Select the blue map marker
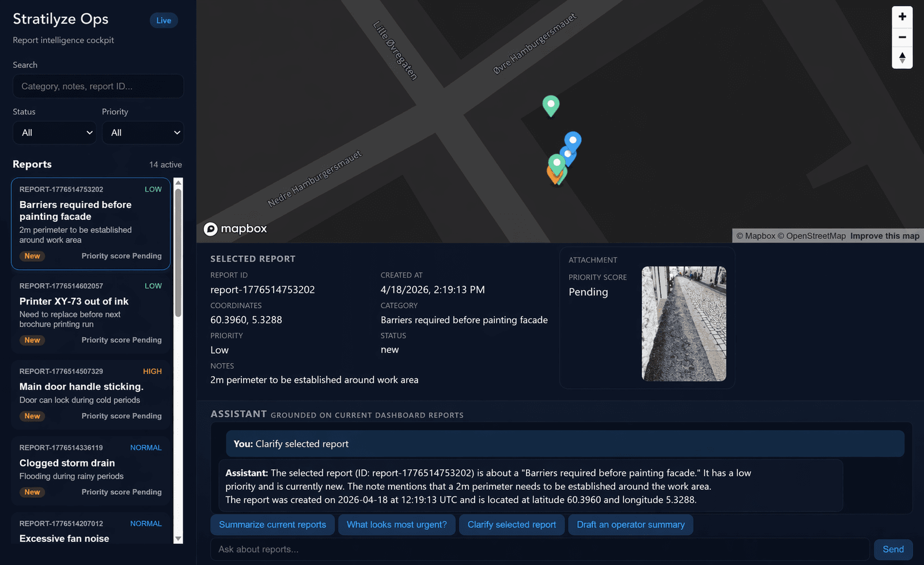 pyautogui.click(x=573, y=140)
